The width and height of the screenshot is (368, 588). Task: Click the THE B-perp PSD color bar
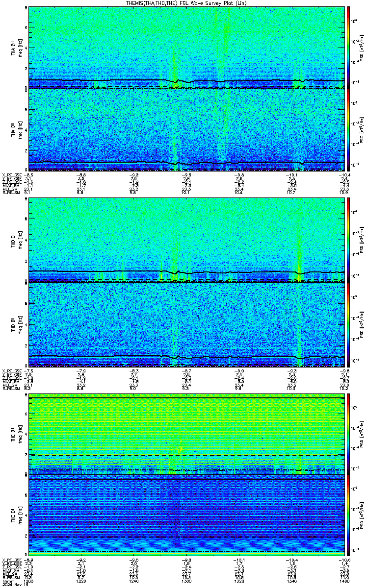(349, 434)
